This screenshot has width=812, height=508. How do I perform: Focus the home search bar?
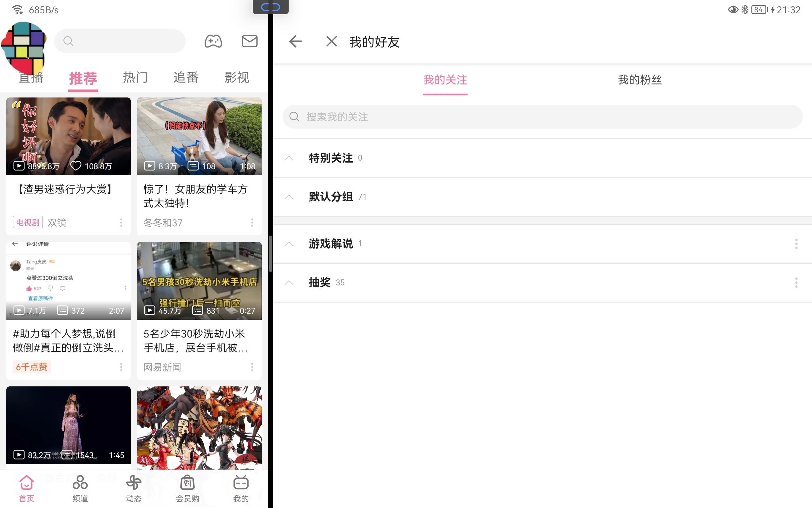(120, 41)
